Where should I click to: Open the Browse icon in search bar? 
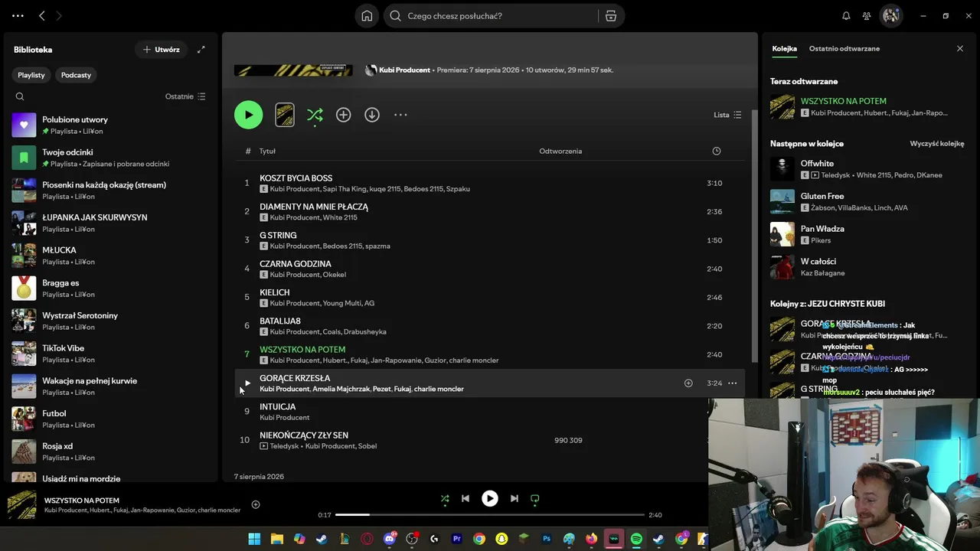[610, 15]
